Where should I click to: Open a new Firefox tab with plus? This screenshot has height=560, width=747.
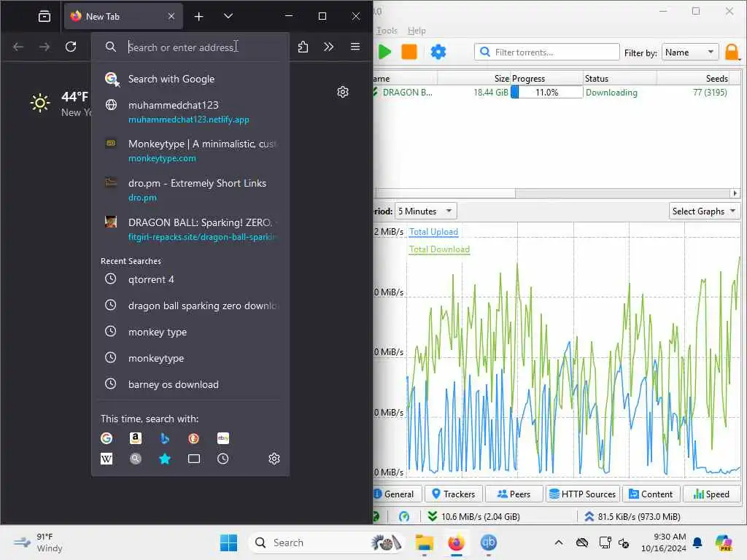click(198, 16)
